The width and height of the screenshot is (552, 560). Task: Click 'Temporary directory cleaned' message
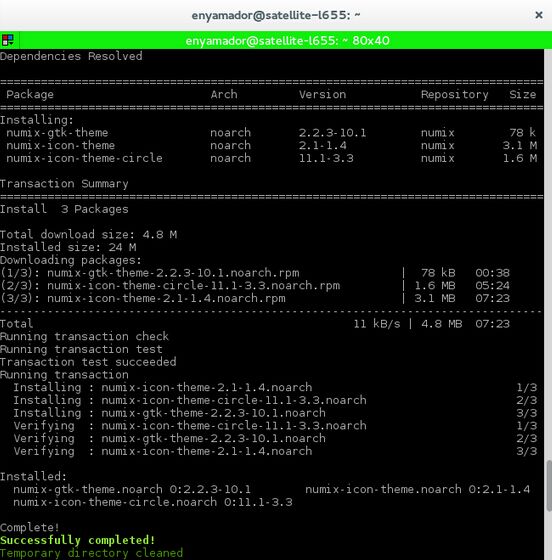[x=91, y=553]
